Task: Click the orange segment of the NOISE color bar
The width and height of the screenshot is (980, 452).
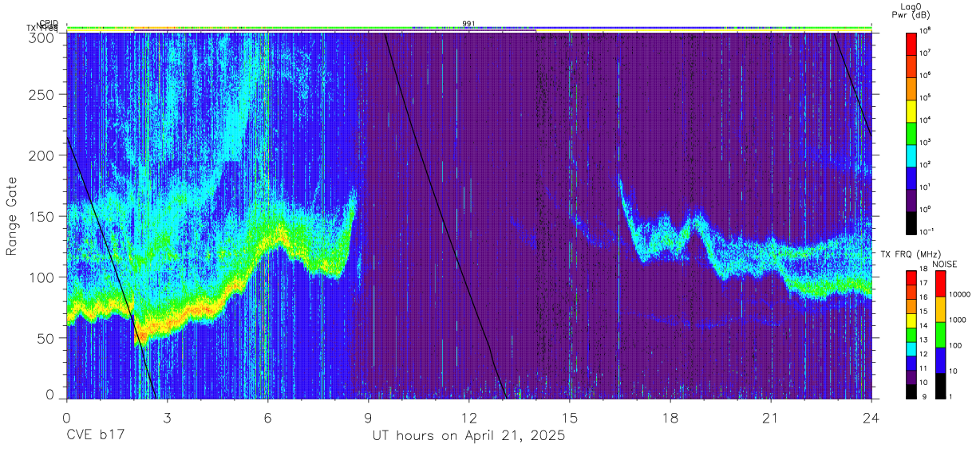Action: pyautogui.click(x=939, y=309)
